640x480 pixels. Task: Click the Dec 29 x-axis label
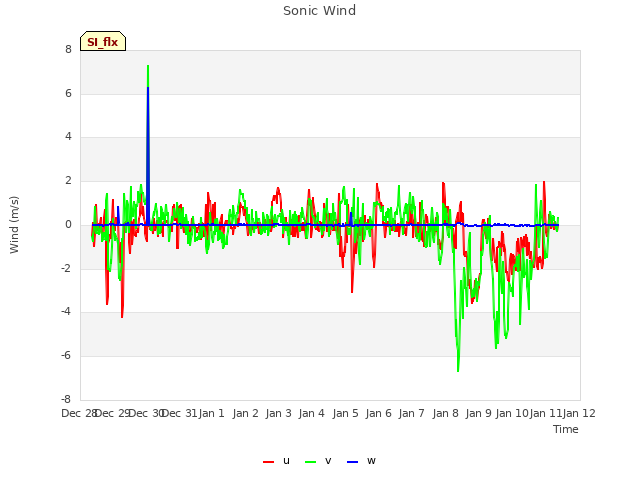112,413
